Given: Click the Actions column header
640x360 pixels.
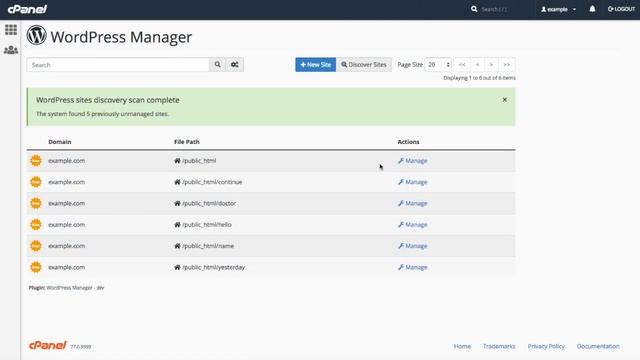Looking at the screenshot, I should pyautogui.click(x=408, y=142).
